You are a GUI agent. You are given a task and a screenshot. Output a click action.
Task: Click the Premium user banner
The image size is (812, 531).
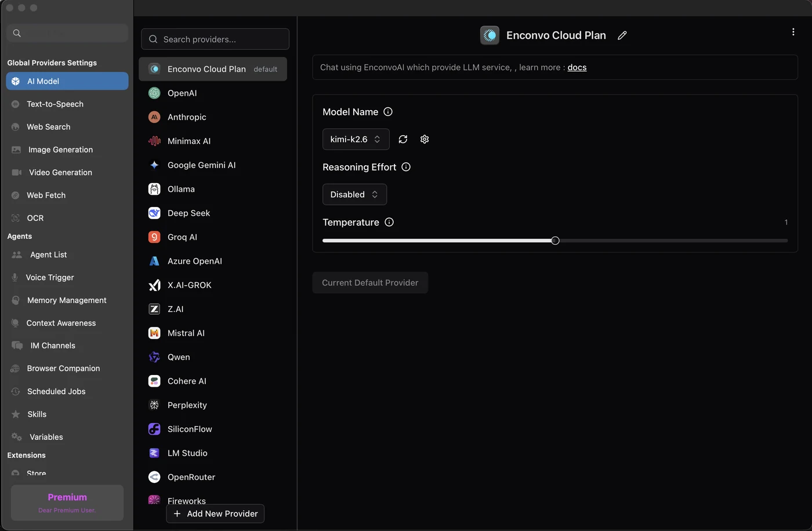(x=67, y=503)
